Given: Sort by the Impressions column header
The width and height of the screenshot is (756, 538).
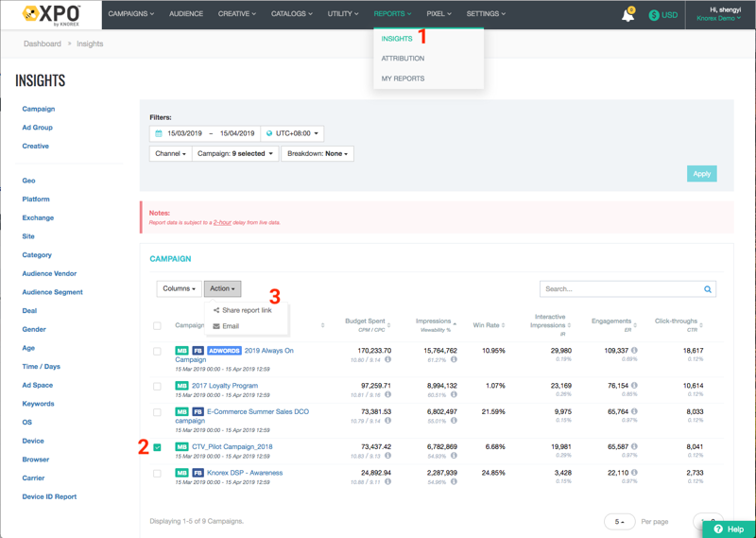Looking at the screenshot, I should point(434,321).
